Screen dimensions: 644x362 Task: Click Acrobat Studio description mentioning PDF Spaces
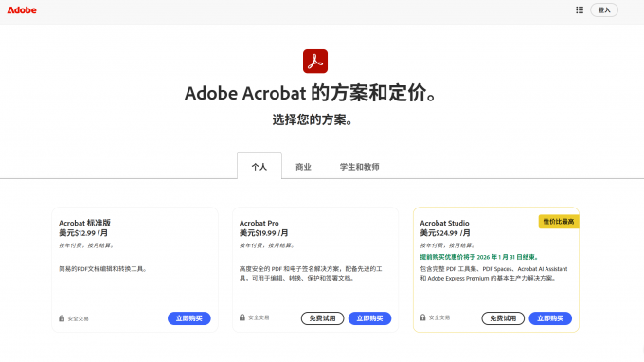493,273
